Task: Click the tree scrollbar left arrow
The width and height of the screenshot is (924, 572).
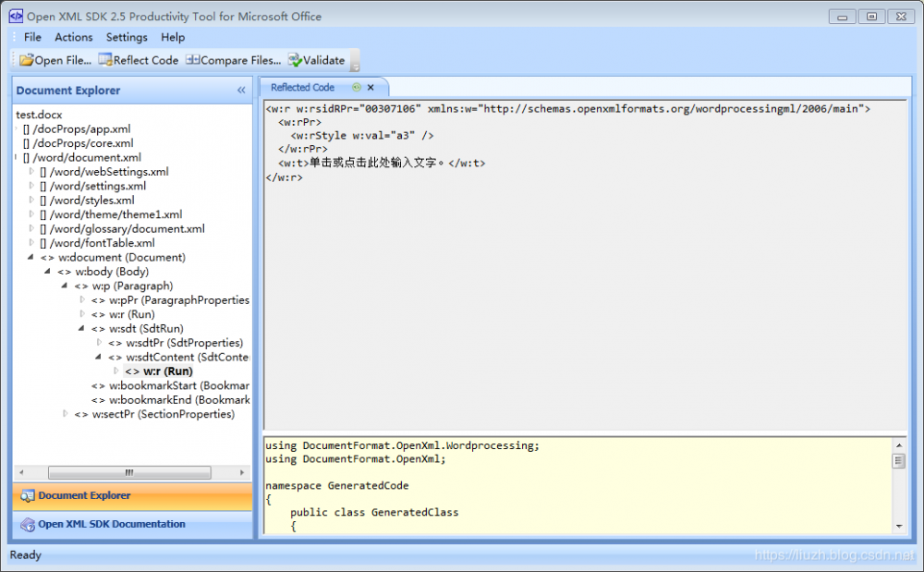Action: point(22,472)
